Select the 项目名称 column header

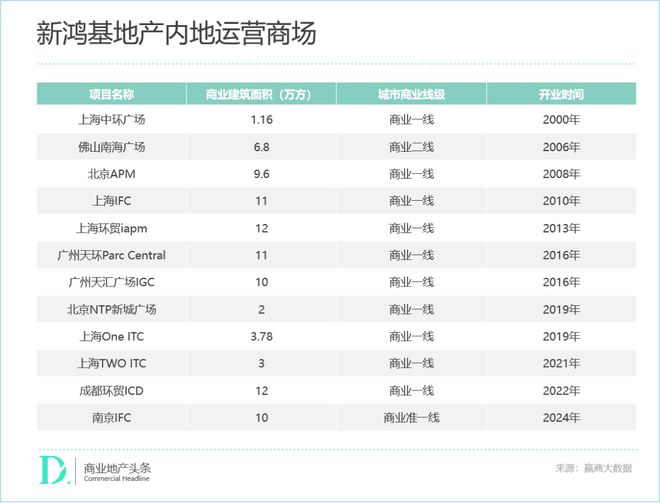pyautogui.click(x=112, y=94)
